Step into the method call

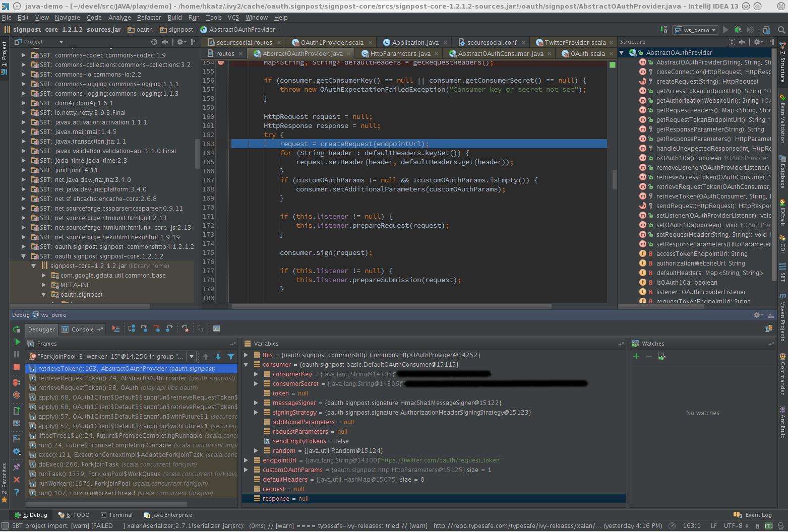coord(144,329)
